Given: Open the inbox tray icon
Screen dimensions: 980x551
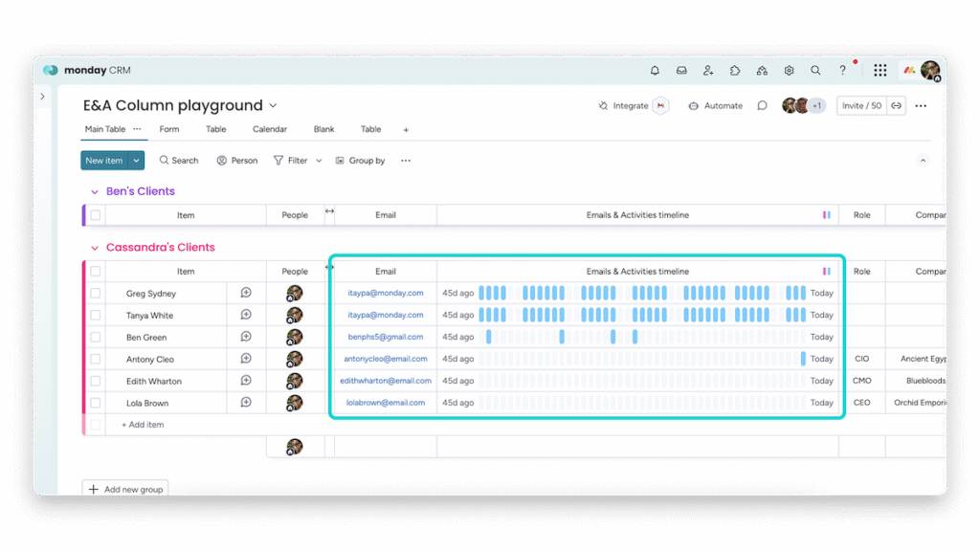Looking at the screenshot, I should tap(681, 71).
